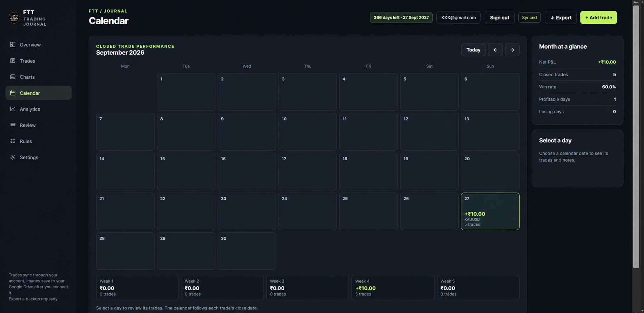Click the Profitable days row
The height and width of the screenshot is (313, 644).
[x=577, y=99]
